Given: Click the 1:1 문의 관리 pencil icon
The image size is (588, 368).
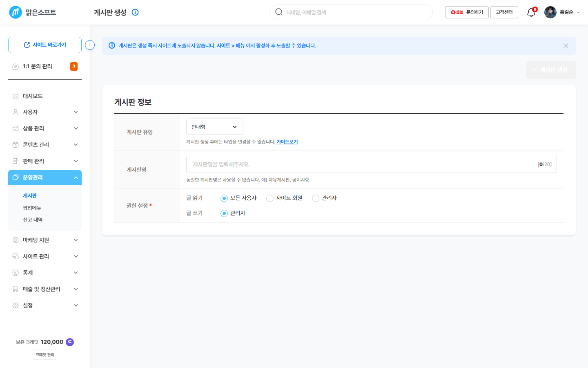Looking at the screenshot, I should [16, 66].
